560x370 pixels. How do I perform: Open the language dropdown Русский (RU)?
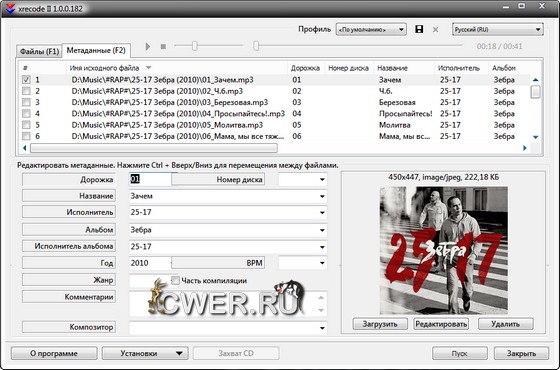tap(498, 30)
